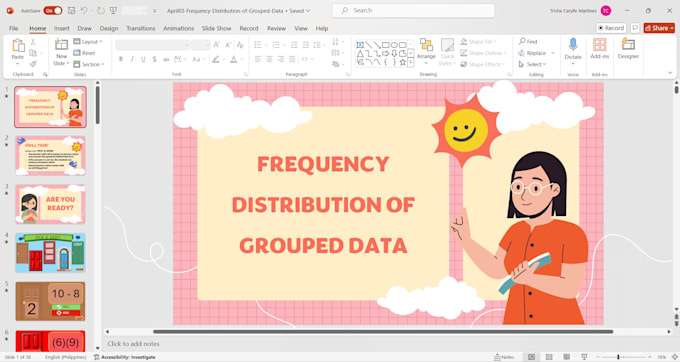The width and height of the screenshot is (680, 362).
Task: Open the Review tab
Action: tap(276, 28)
